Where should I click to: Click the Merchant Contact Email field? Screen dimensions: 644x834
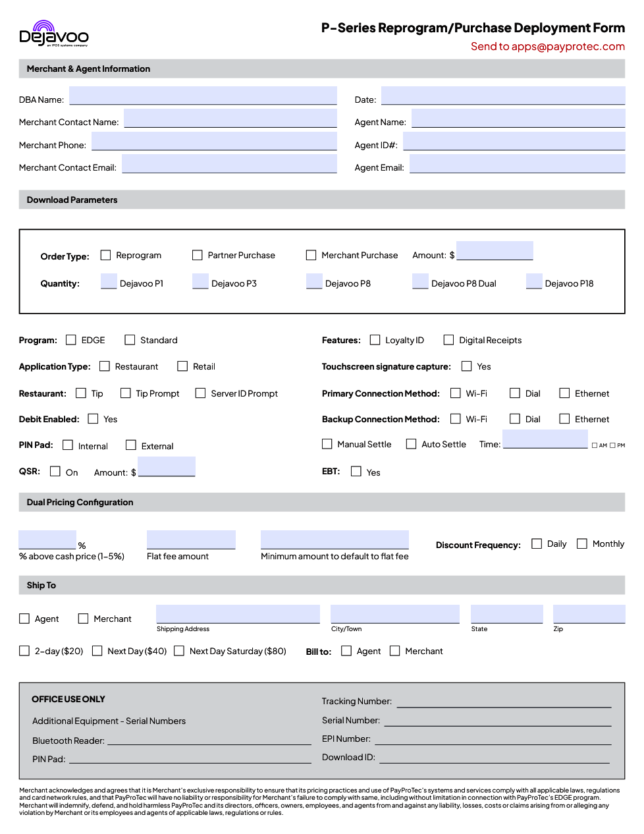click(230, 163)
